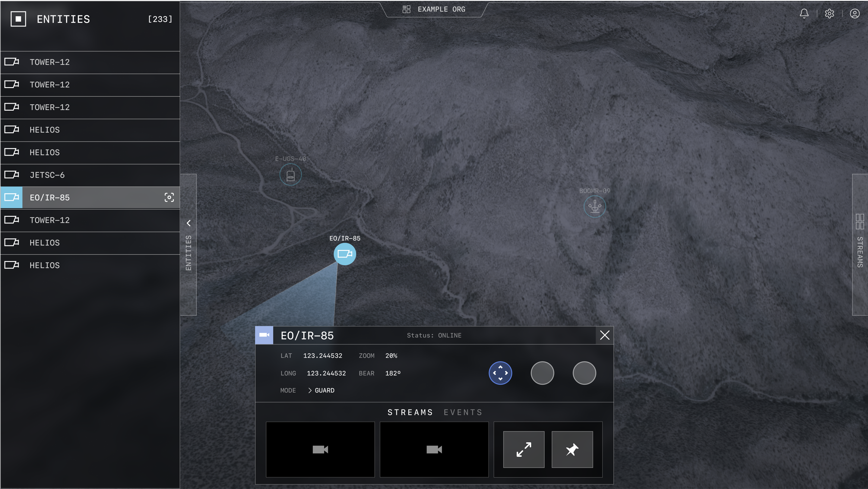The image size is (868, 489).
Task: Click the notifications bell icon
Action: (x=804, y=14)
